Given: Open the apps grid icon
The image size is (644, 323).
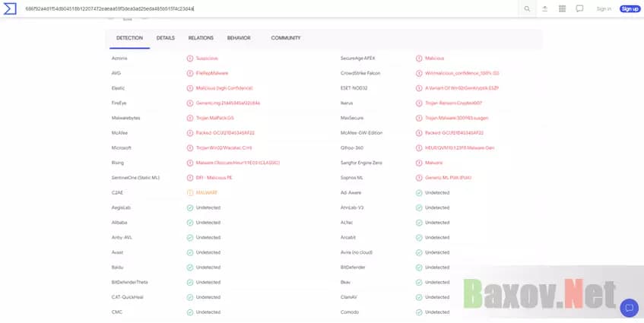Looking at the screenshot, I should point(562,9).
